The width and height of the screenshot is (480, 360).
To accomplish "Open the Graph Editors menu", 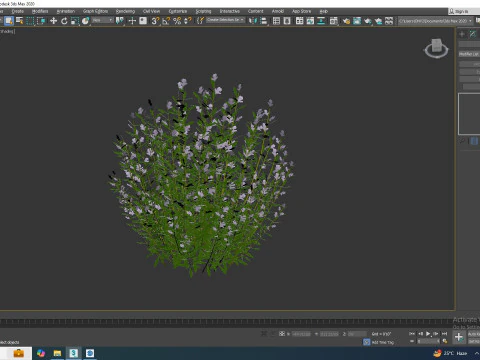I will (95, 11).
